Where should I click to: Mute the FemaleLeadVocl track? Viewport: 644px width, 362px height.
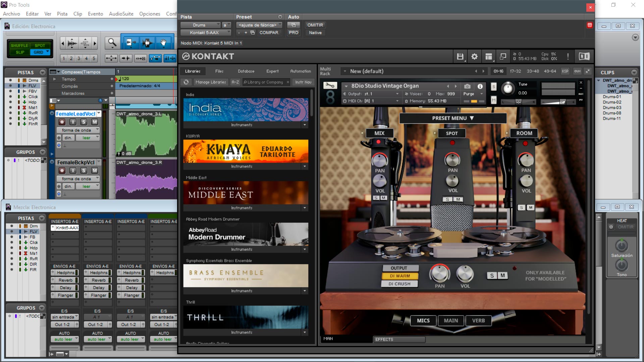click(95, 122)
